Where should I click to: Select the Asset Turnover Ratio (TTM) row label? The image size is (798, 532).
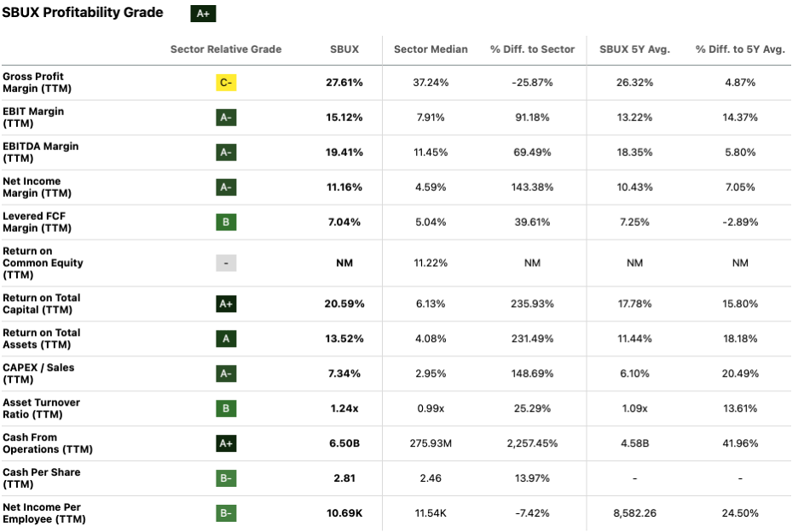[x=41, y=408]
